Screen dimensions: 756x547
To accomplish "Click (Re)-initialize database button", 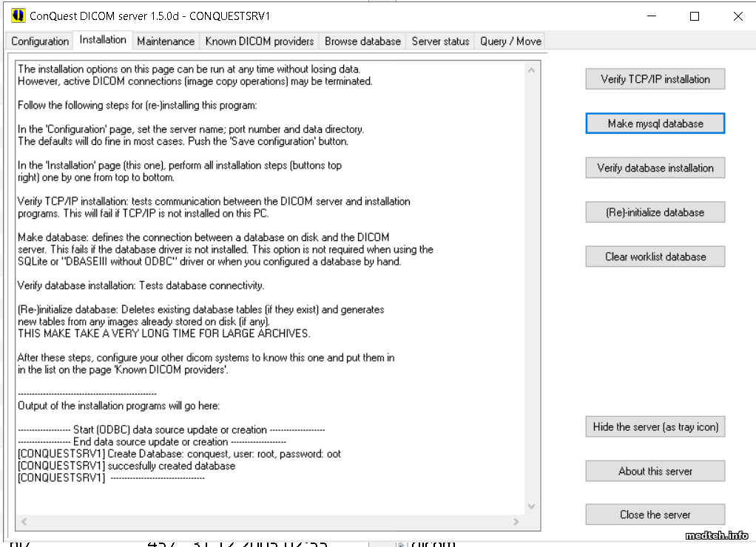I will tap(655, 212).
